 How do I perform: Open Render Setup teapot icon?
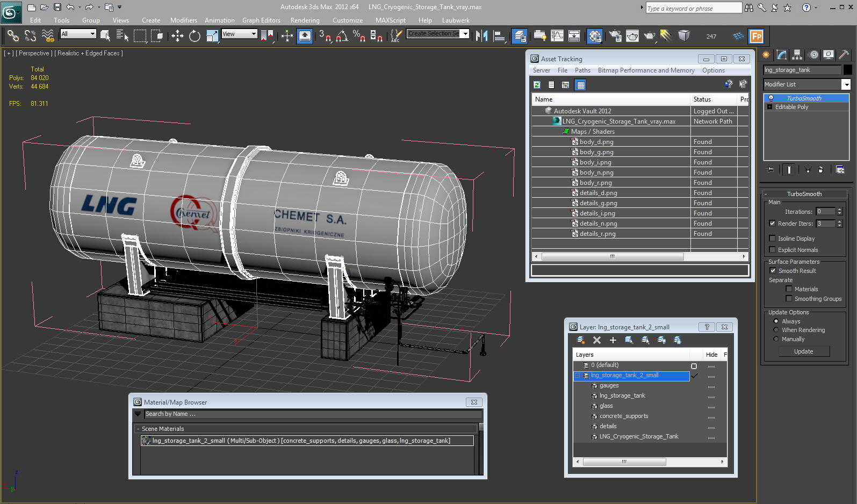tap(615, 36)
